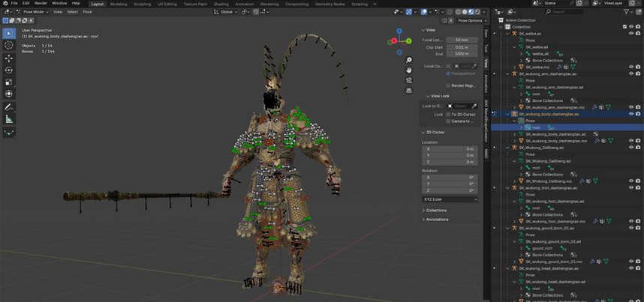The height and width of the screenshot is (302, 644).
Task: Open the Select menu in viewport header
Action: 72,12
